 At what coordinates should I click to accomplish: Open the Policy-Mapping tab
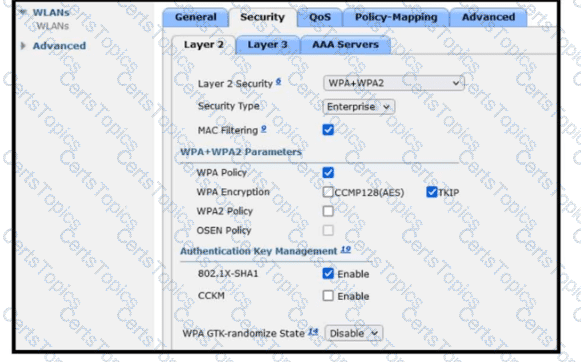coord(396,17)
